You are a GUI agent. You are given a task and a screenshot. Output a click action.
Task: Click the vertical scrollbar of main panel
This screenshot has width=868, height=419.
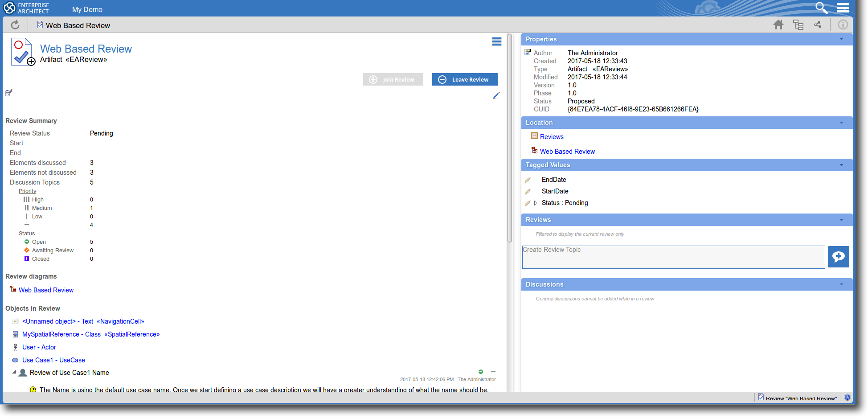pos(510,138)
